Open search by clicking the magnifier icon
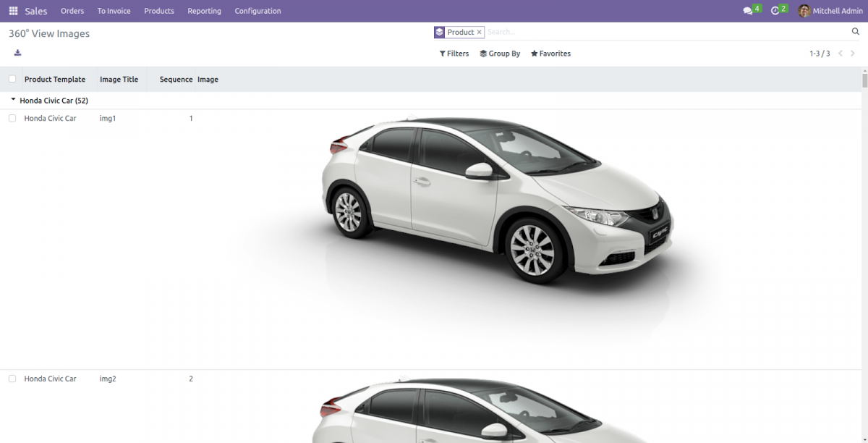The width and height of the screenshot is (868, 443). click(856, 31)
